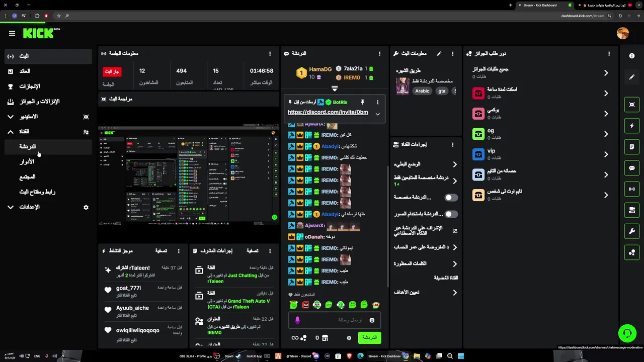Click the stream preview thumbnail

(x=188, y=175)
